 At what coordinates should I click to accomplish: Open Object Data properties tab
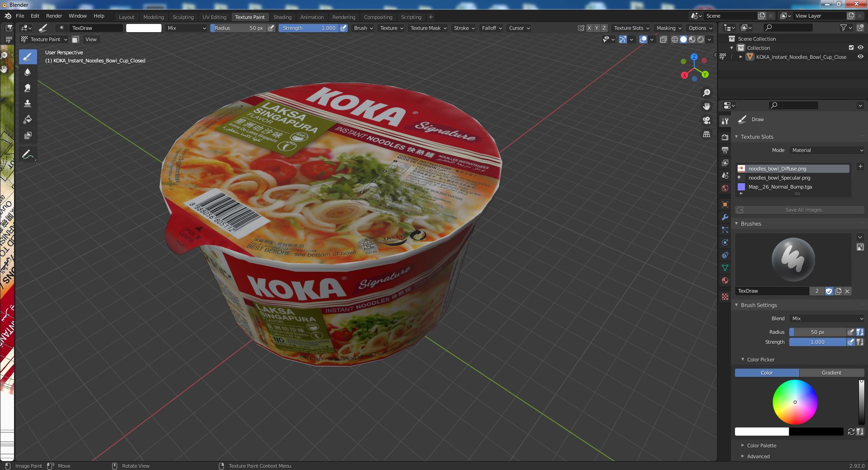click(725, 267)
